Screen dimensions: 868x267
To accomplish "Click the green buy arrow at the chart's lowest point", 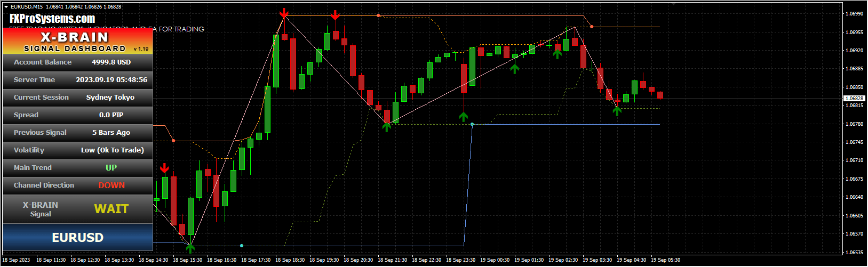I will 190,248.
